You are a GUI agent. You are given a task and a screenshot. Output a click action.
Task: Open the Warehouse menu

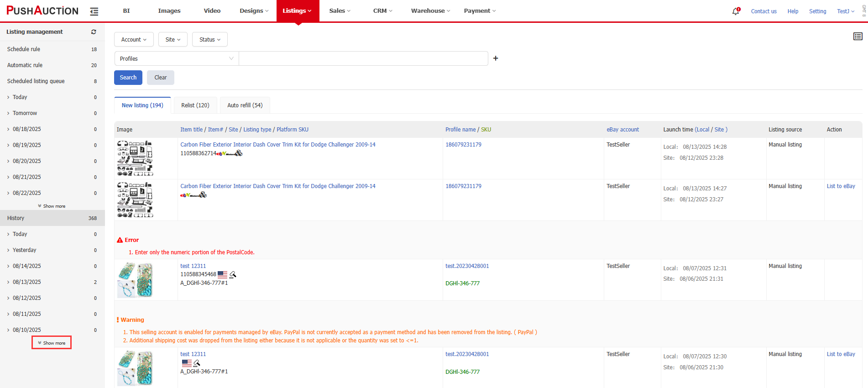point(430,10)
